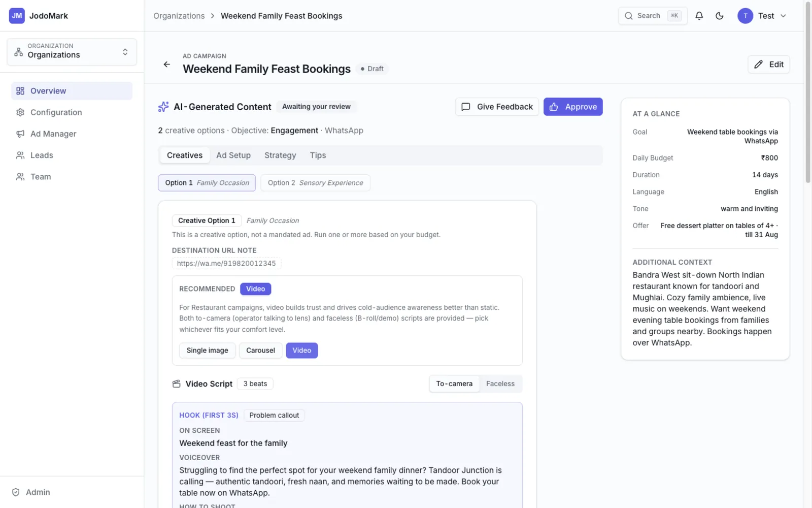
Task: Switch to the Faceless script mode
Action: tap(500, 384)
